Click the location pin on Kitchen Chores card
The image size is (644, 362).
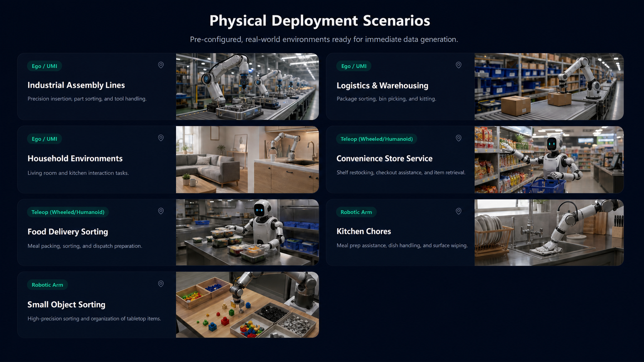click(458, 211)
